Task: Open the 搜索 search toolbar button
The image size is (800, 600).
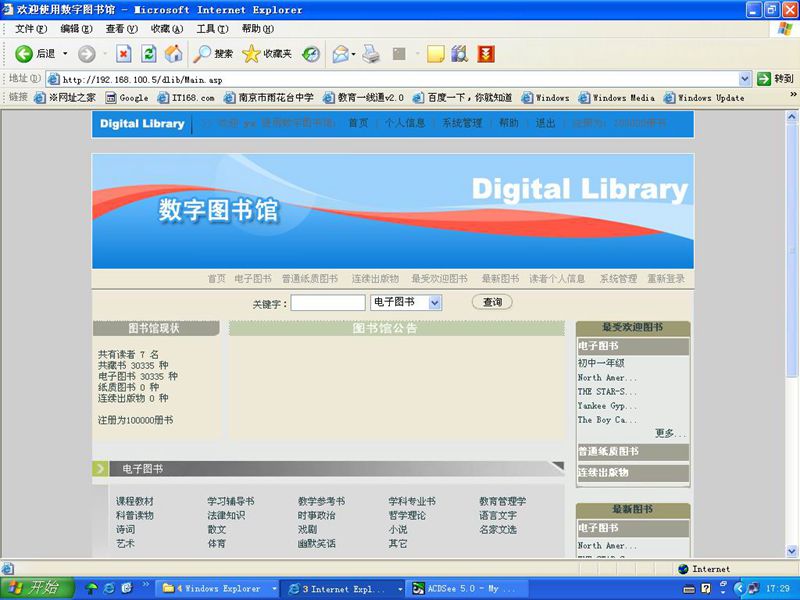Action: (x=213, y=54)
